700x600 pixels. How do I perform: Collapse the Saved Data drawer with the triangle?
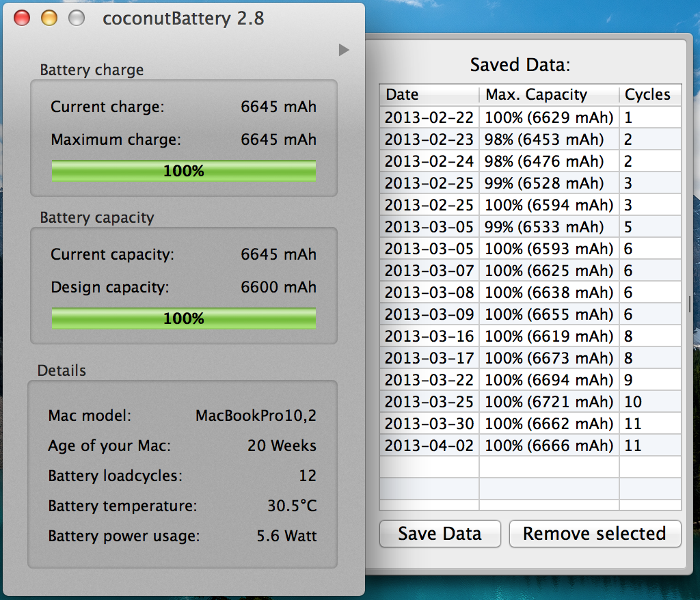[343, 50]
